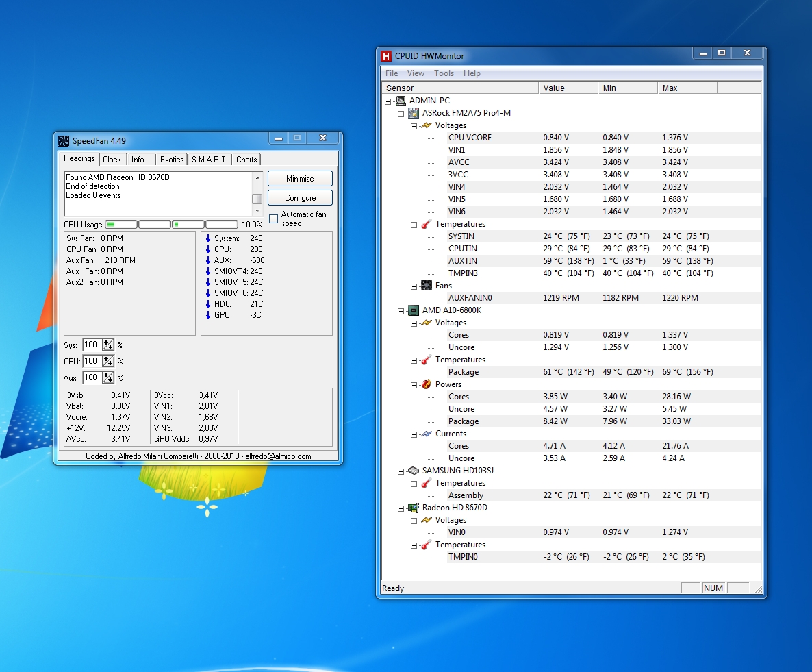The height and width of the screenshot is (672, 812).
Task: Click the HWMonitor red H title icon
Action: tap(386, 56)
